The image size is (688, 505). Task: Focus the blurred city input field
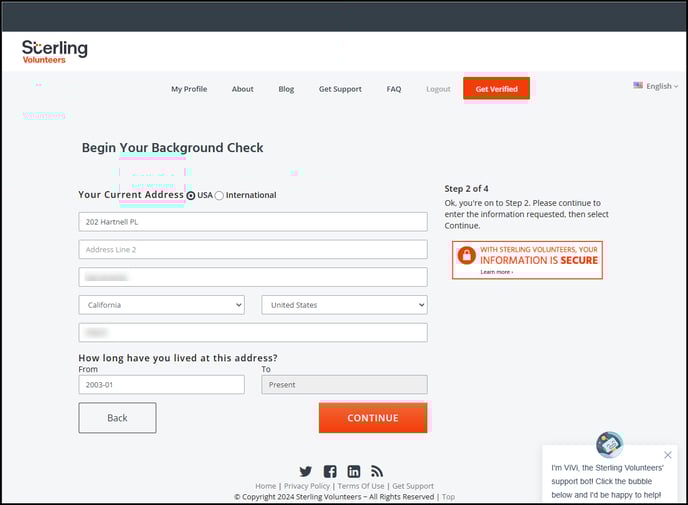[253, 277]
